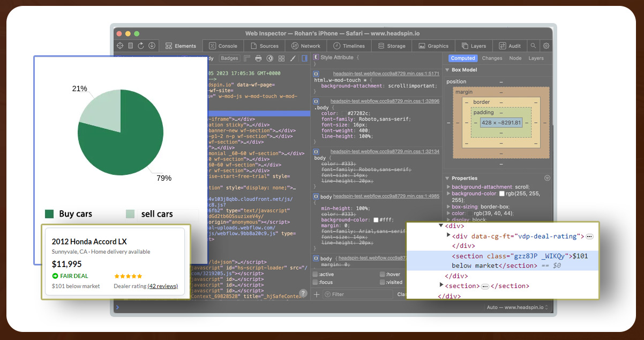
Task: Open the Graphics tab
Action: [x=433, y=46]
